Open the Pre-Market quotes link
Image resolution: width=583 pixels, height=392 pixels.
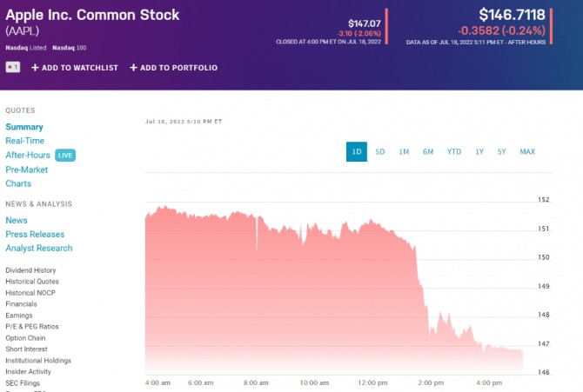coord(25,169)
